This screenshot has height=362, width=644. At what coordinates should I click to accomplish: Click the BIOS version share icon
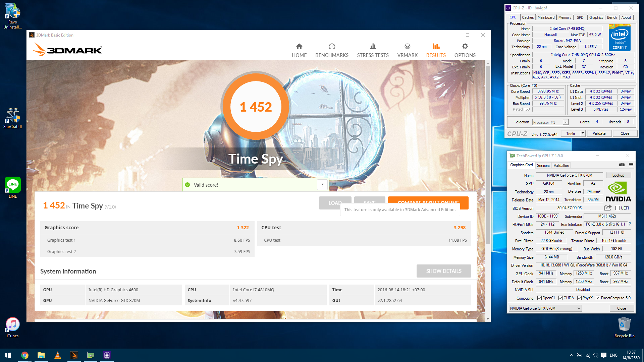coord(608,208)
